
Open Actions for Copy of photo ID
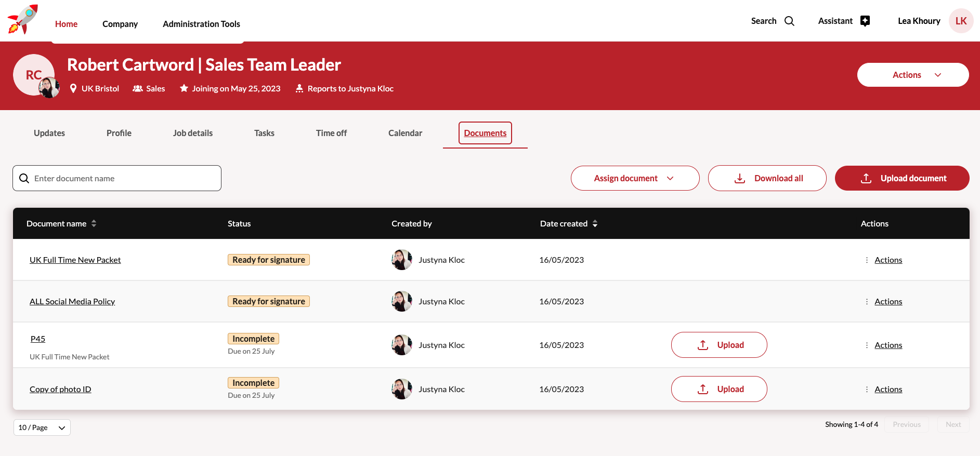click(x=888, y=390)
